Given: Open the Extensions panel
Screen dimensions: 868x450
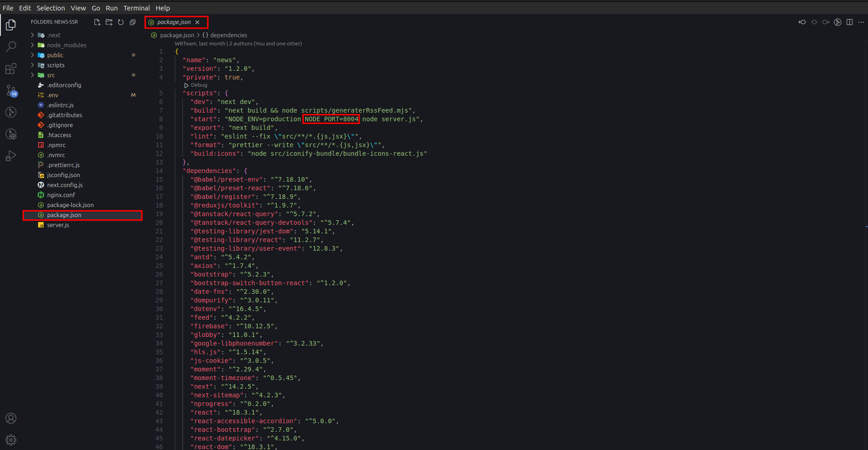Looking at the screenshot, I should [x=11, y=68].
